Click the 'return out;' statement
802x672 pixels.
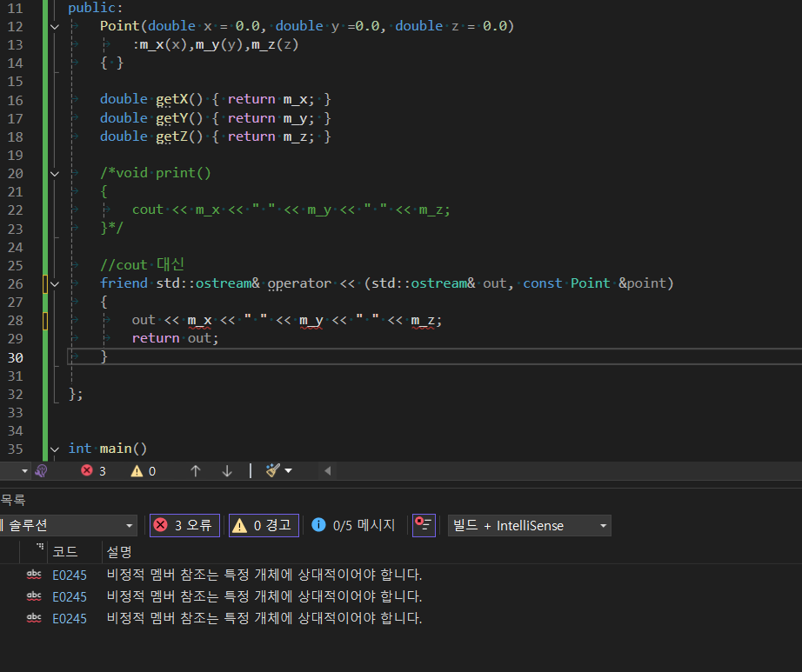click(175, 338)
